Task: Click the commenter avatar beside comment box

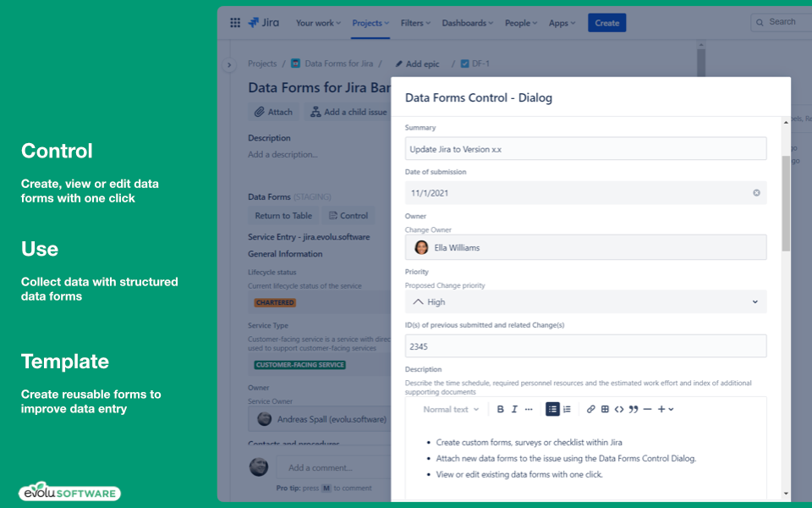Action: coord(259,467)
